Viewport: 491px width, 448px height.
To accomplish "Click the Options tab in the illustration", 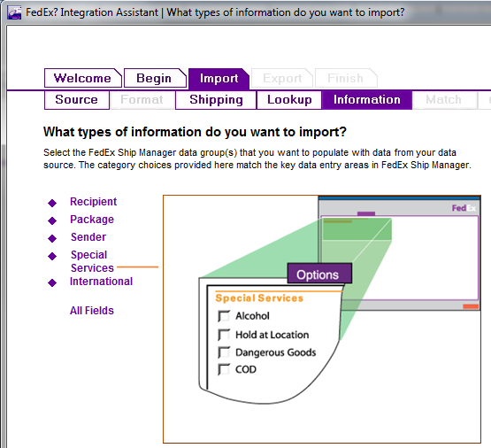I will (x=319, y=274).
